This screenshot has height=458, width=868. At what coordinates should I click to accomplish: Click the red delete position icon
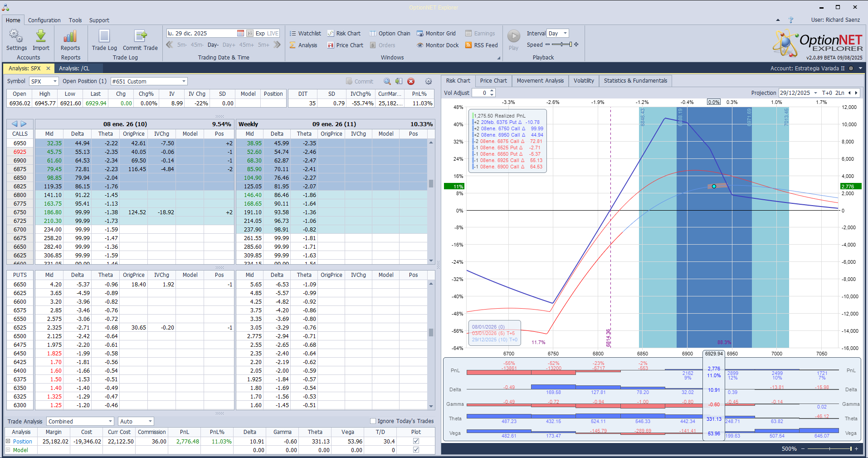411,81
